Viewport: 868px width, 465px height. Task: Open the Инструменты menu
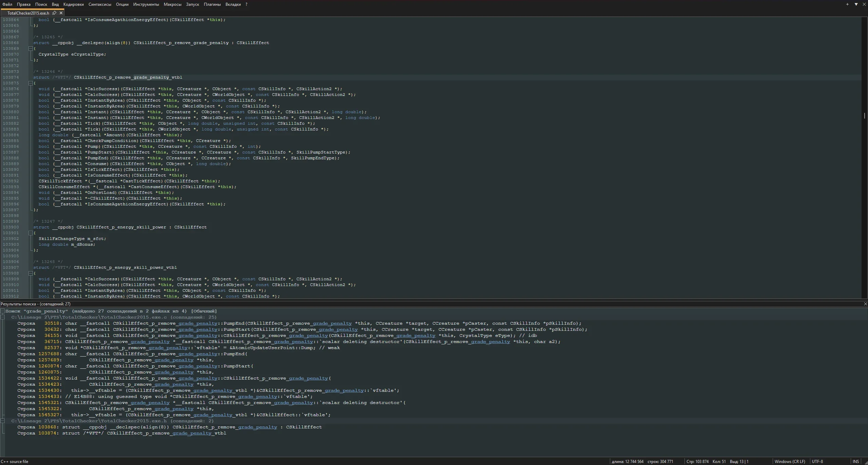[x=146, y=4]
